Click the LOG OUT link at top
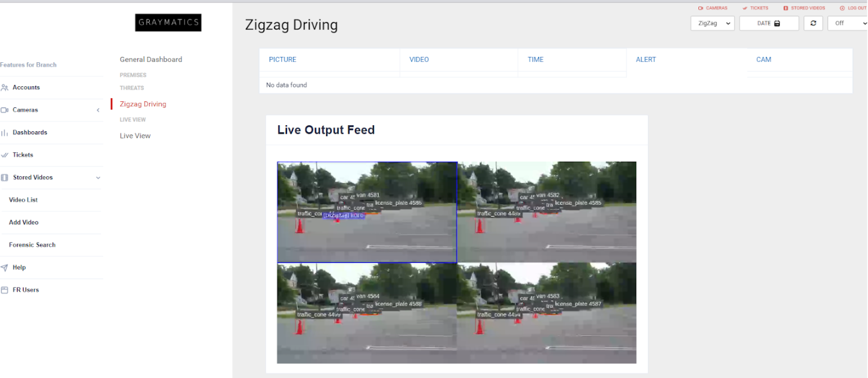 [853, 8]
